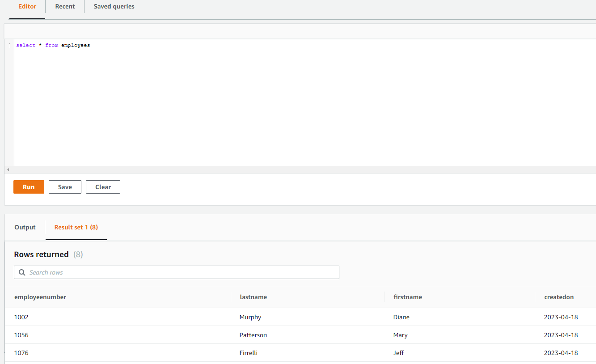Click the firstname cell Mary
Viewport: 596px width, 364px height.
pyautogui.click(x=401, y=335)
